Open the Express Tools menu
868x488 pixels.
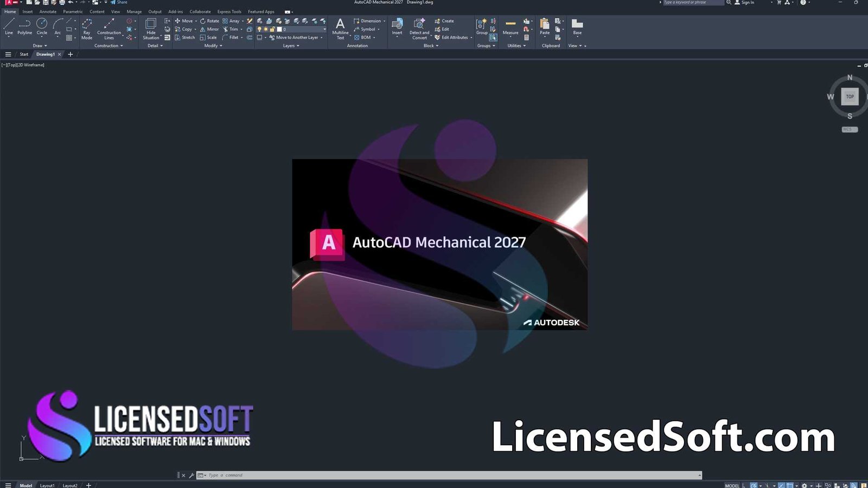point(229,11)
